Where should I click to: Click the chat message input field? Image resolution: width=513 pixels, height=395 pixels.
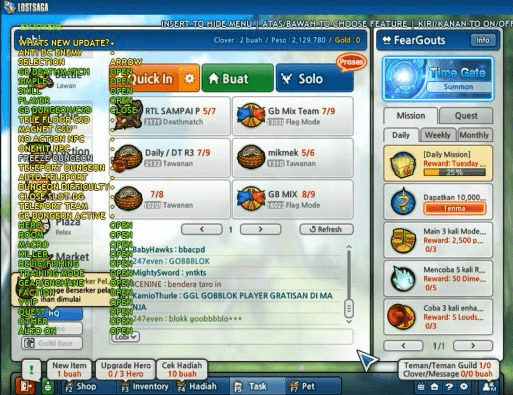(x=246, y=337)
